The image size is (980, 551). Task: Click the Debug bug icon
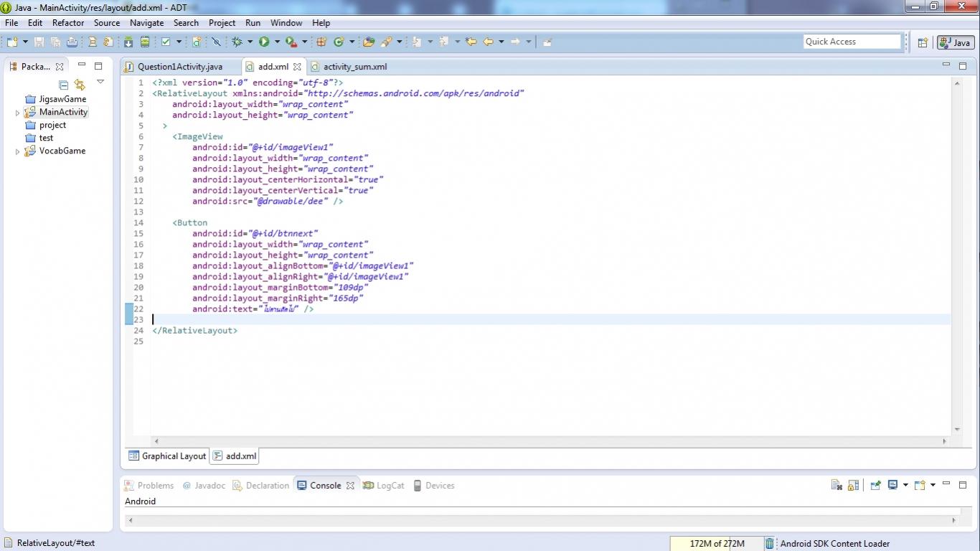pyautogui.click(x=237, y=42)
